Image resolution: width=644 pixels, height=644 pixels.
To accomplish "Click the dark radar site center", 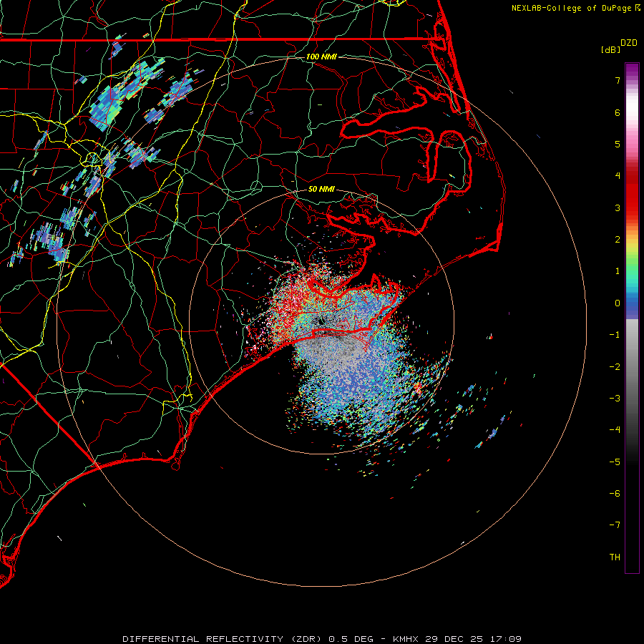I will pos(321,321).
